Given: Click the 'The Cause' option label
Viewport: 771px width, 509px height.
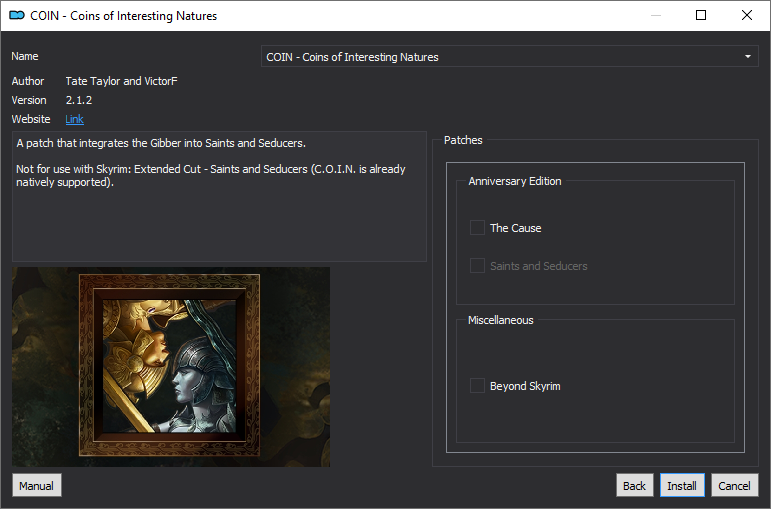Looking at the screenshot, I should [515, 228].
